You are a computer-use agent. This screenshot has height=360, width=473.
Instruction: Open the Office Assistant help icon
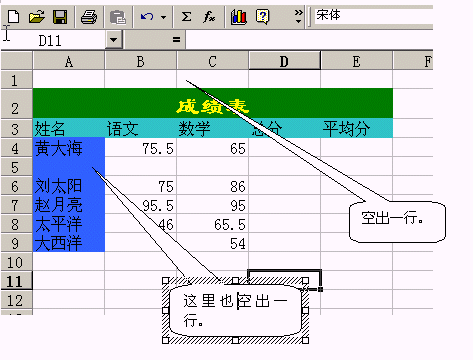point(262,17)
